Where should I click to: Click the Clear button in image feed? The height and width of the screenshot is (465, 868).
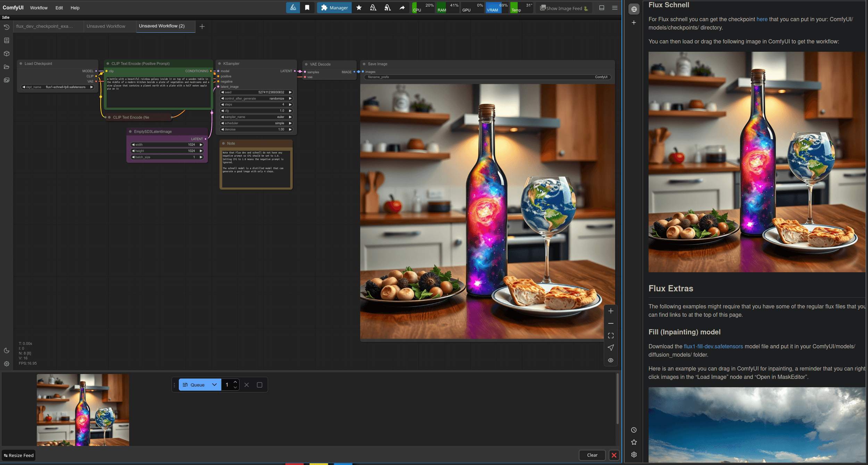tap(592, 455)
